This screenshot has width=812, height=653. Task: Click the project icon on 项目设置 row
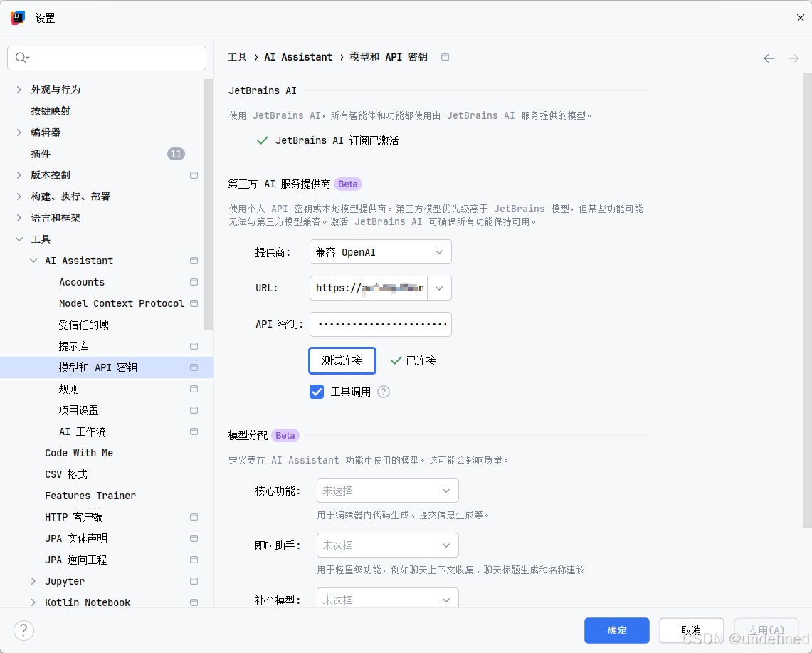(x=194, y=410)
